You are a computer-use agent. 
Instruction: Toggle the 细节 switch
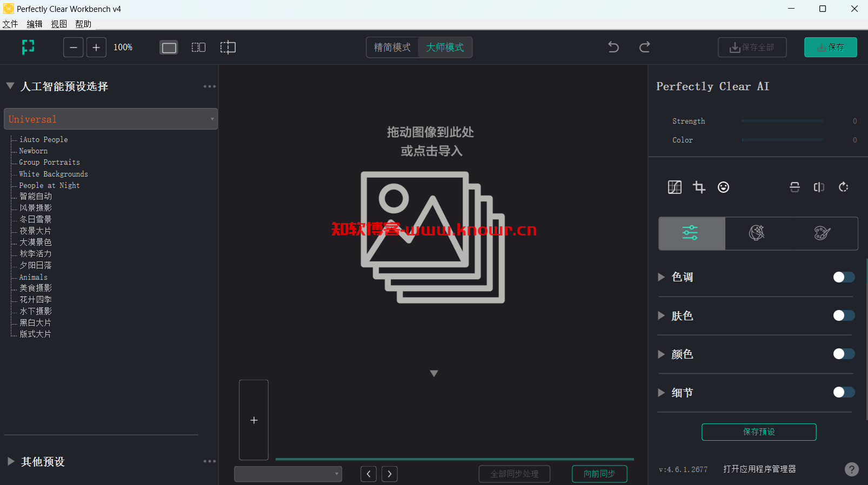[844, 392]
